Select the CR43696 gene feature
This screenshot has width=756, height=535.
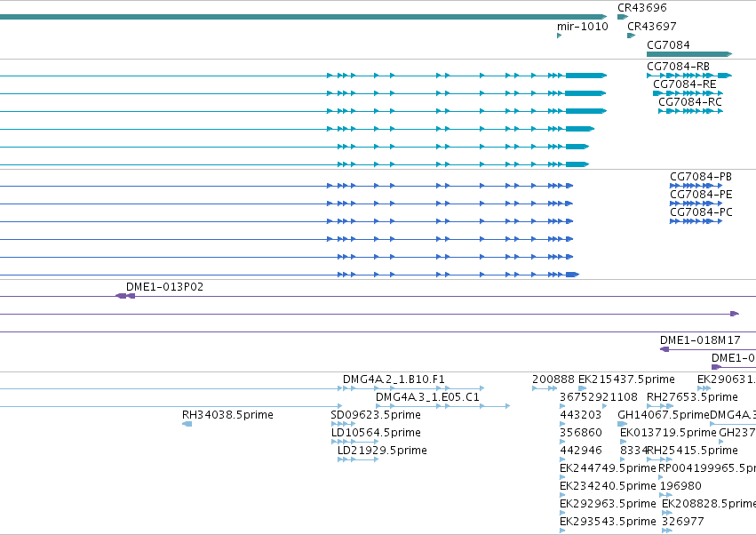[x=623, y=17]
